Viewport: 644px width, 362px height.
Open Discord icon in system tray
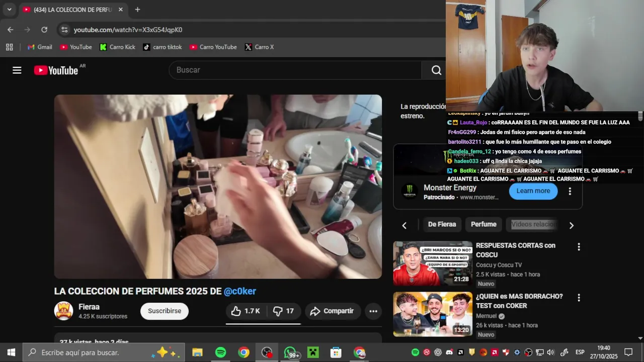[449, 352]
